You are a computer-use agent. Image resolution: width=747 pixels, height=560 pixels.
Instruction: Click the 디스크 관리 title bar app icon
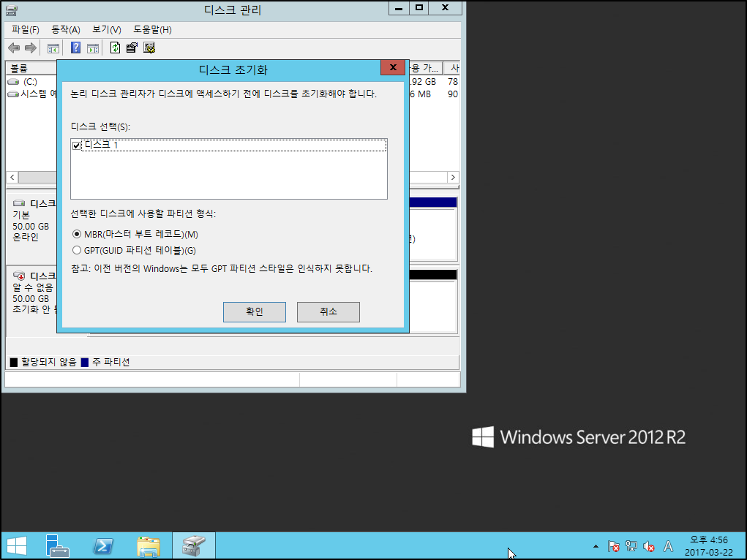pos(12,10)
